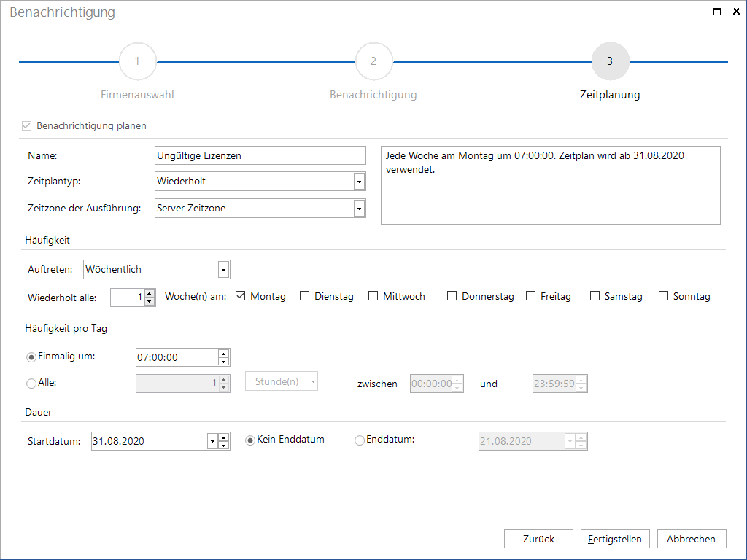
Task: Click the Fertigstellen button
Action: (x=614, y=539)
